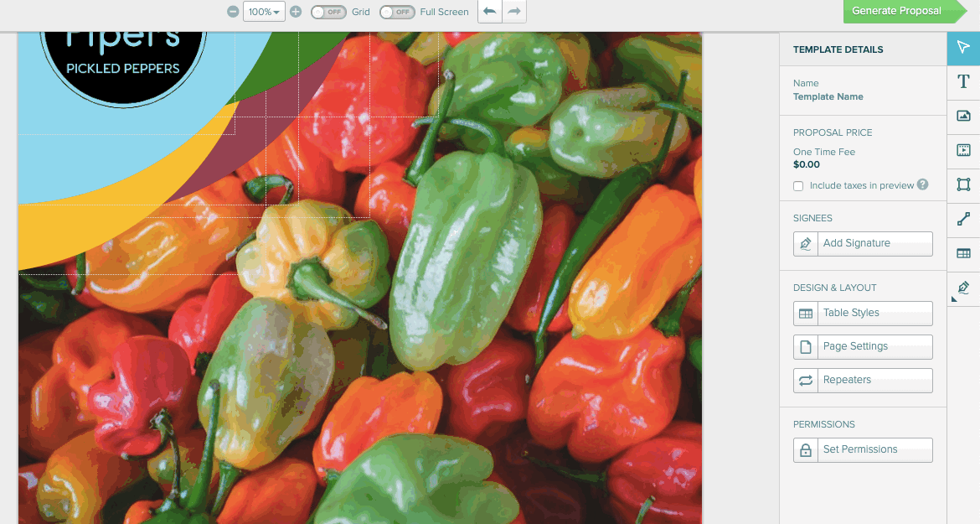
Task: Select the Shape tool
Action: click(x=962, y=185)
